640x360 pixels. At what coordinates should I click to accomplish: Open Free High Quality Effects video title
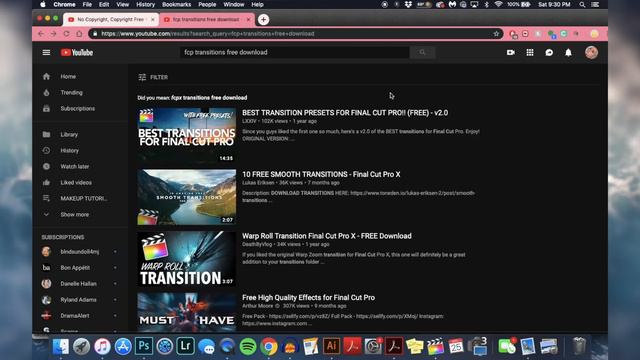tap(308, 298)
